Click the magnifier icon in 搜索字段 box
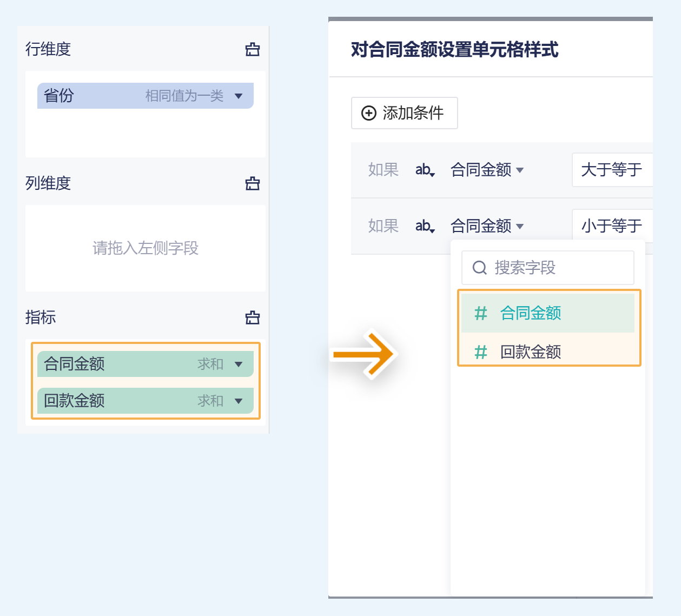 [x=480, y=268]
